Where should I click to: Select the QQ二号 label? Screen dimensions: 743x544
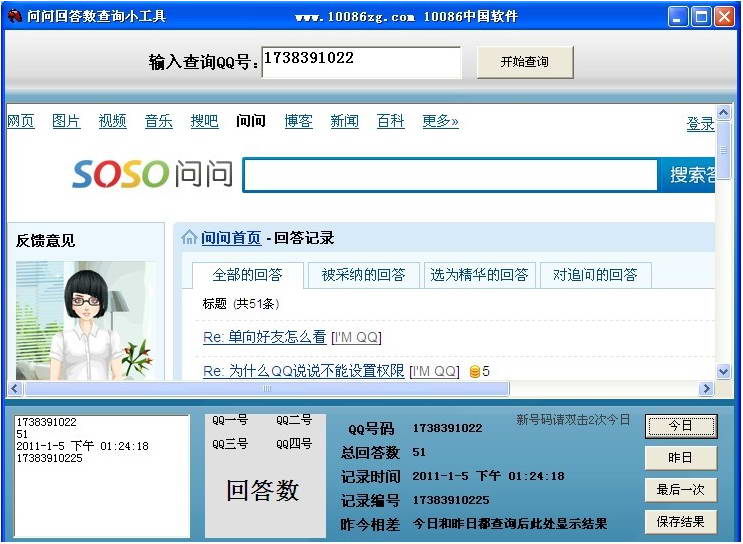[294, 420]
